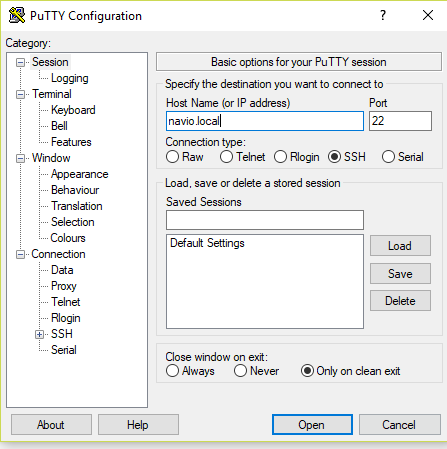
Task: Click the Host Name input field
Action: point(265,121)
